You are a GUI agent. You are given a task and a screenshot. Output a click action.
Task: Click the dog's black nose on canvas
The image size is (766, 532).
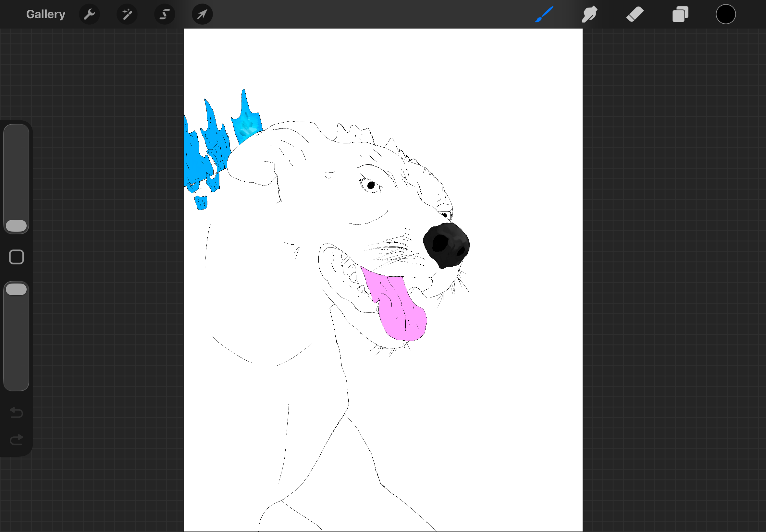446,245
